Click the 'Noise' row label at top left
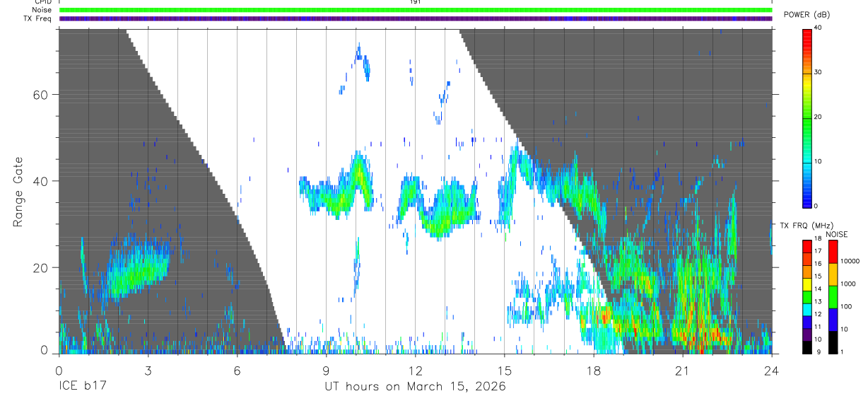868x401 pixels. 42,10
